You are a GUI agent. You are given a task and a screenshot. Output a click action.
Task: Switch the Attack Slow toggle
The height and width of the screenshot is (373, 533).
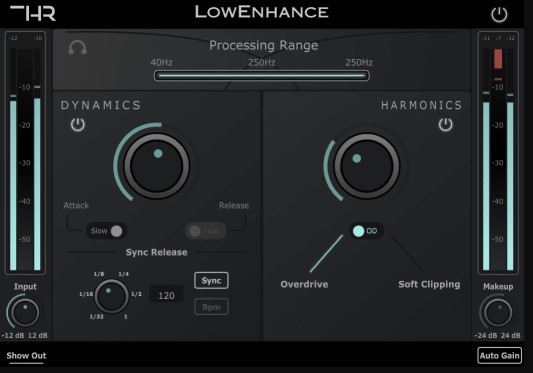[x=106, y=231]
